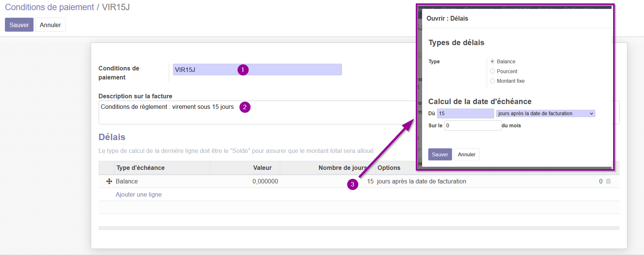The image size is (644, 255).
Task: Open the jours après la date dropdown
Action: point(545,113)
